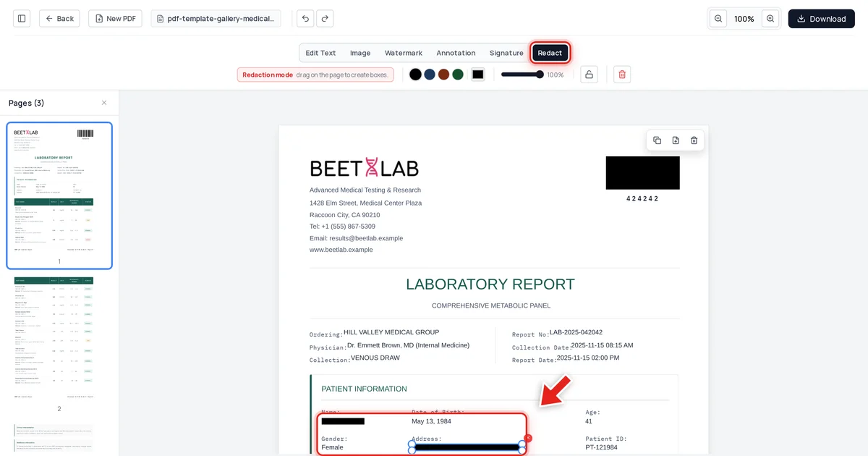
Task: Click the 100% zoom level display
Action: 744,19
